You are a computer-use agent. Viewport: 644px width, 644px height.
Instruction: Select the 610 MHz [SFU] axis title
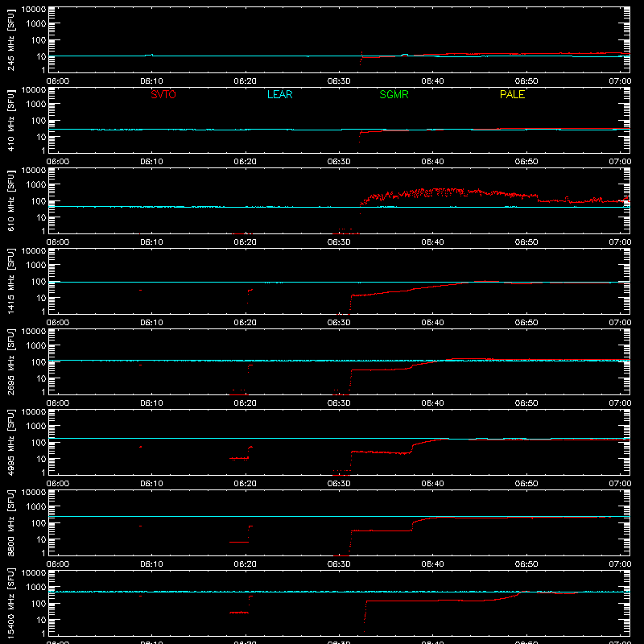click(x=10, y=201)
